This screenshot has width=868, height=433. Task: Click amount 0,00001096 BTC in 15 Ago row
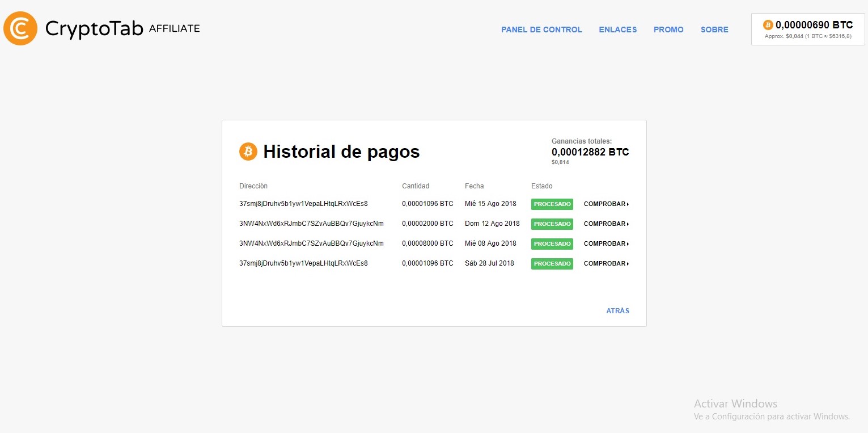click(427, 204)
